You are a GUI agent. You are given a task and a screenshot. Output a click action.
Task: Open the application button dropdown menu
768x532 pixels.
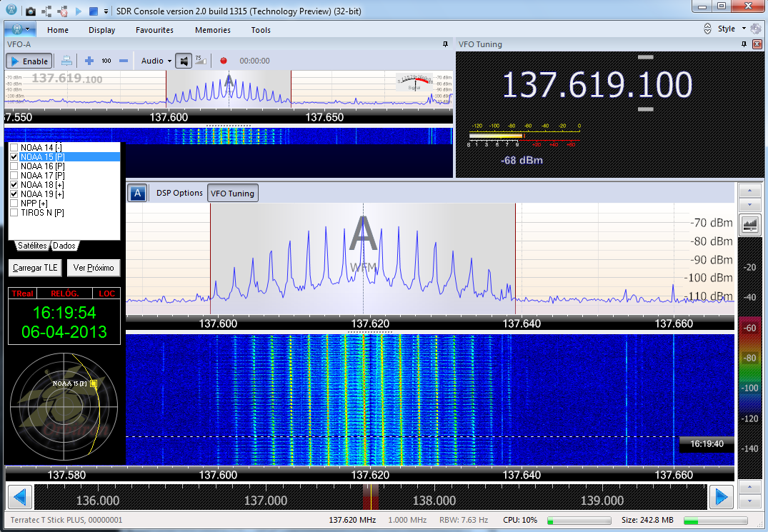point(20,29)
